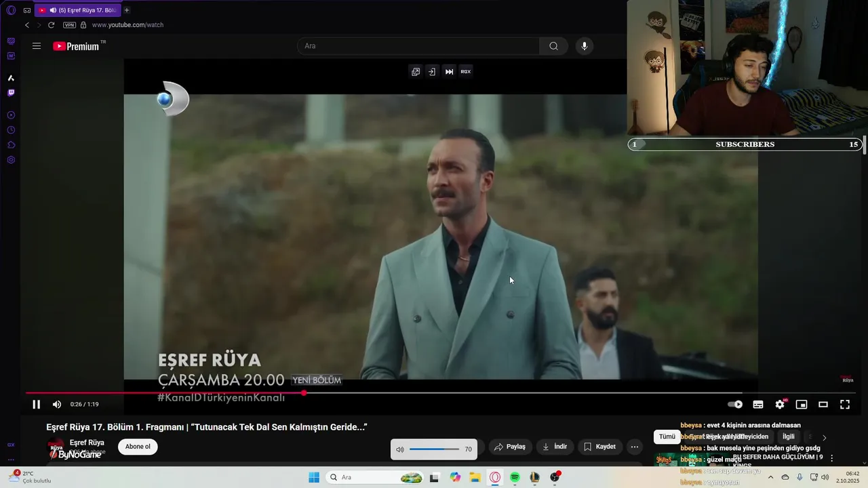
Task: Click the YouTube Ara search field
Action: point(418,46)
